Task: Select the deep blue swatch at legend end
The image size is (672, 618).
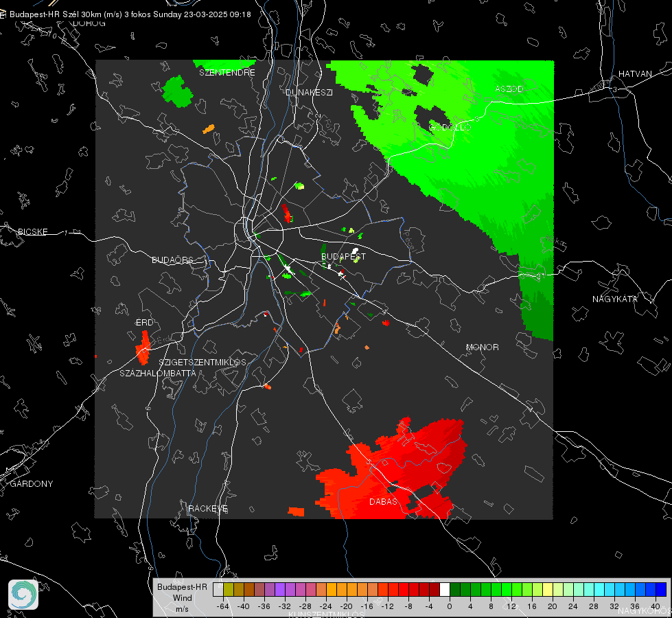Action: coord(661,589)
